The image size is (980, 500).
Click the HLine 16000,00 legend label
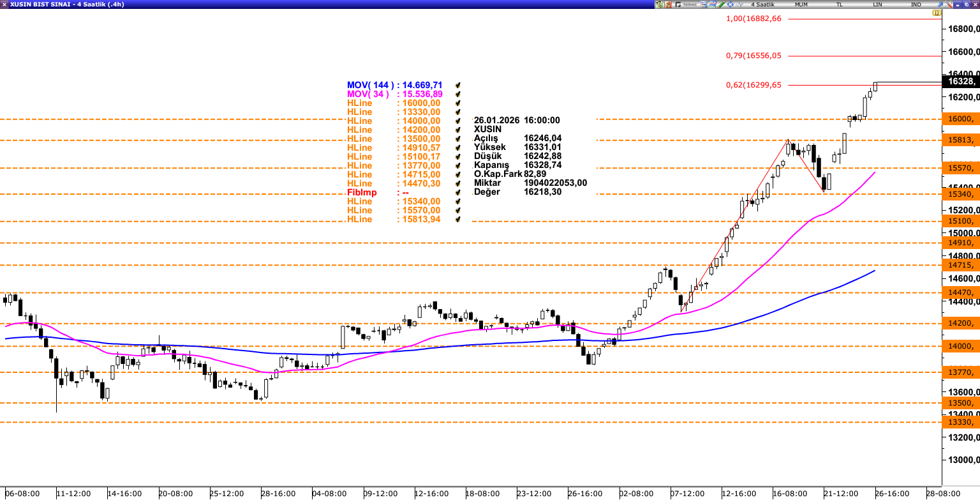click(x=360, y=103)
